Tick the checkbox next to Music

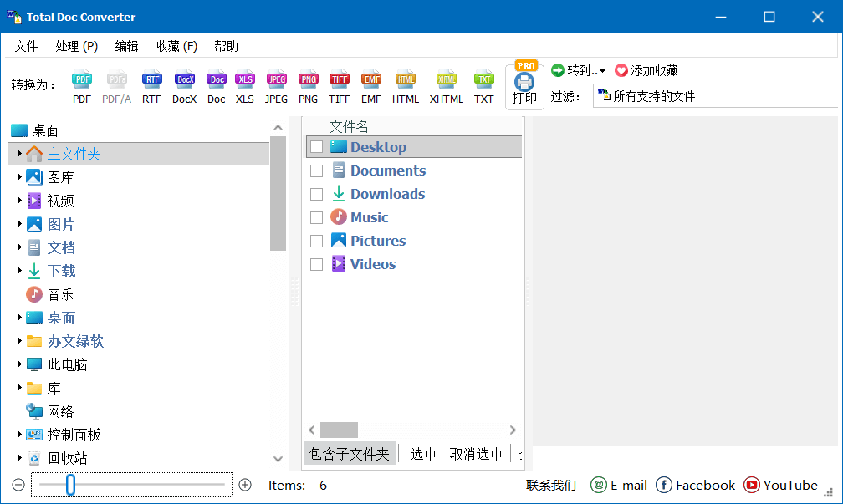click(315, 216)
